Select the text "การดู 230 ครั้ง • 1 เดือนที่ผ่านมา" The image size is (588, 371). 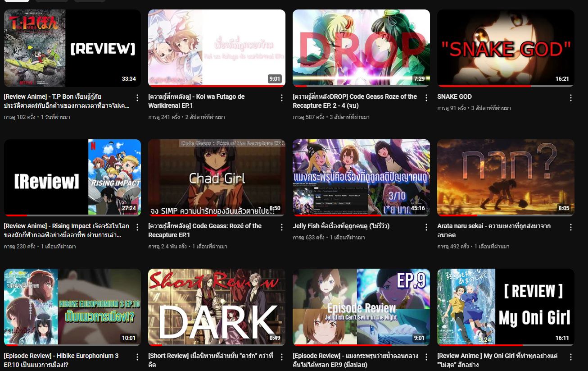point(40,247)
